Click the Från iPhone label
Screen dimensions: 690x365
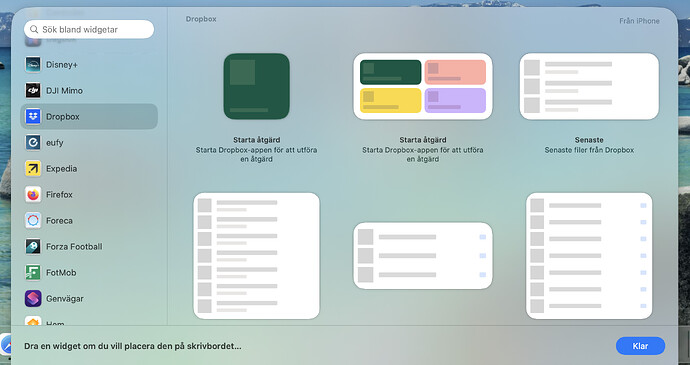pyautogui.click(x=639, y=21)
